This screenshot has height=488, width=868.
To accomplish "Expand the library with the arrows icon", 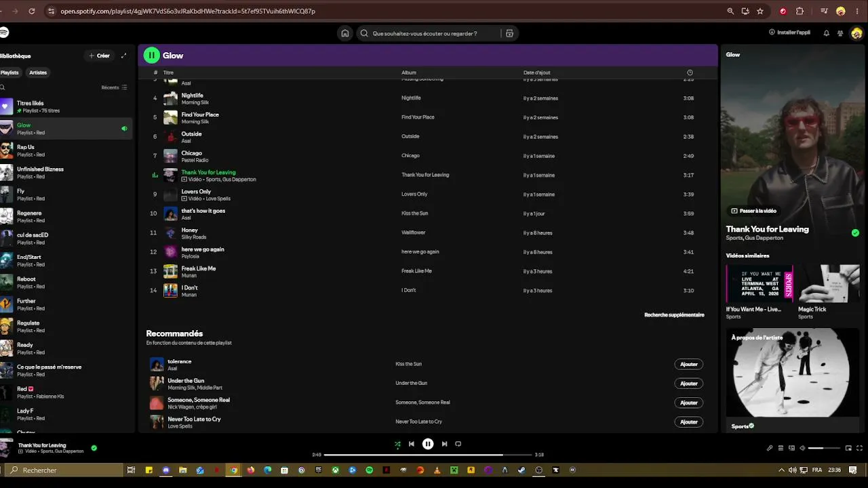I will (x=123, y=56).
